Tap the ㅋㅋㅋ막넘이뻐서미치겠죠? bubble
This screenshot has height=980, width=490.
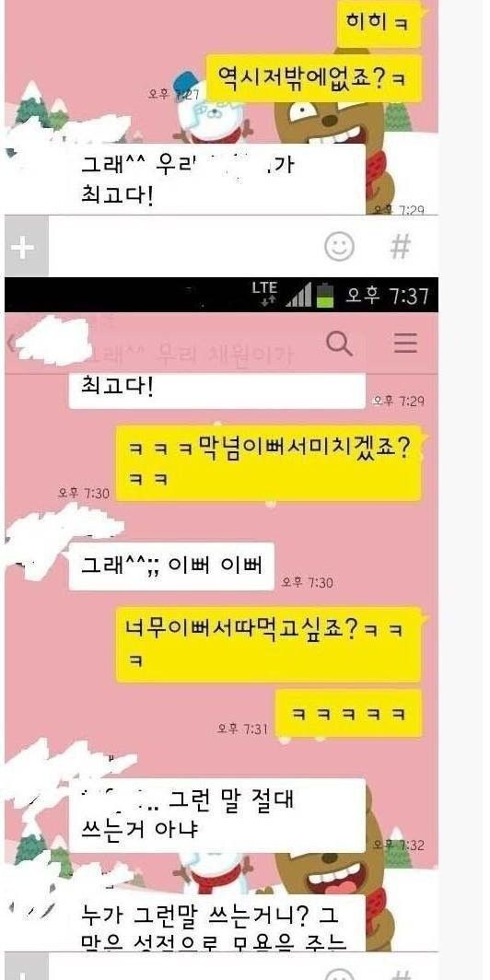coord(269,463)
